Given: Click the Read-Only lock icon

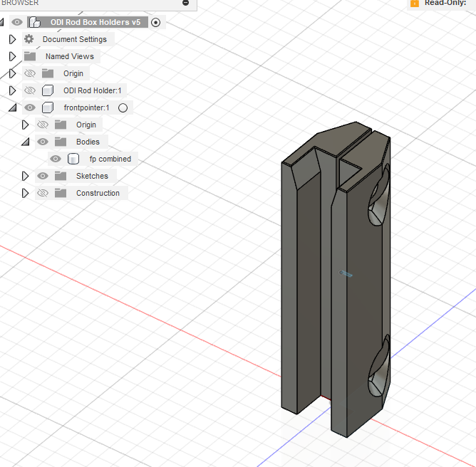Looking at the screenshot, I should [x=415, y=3].
